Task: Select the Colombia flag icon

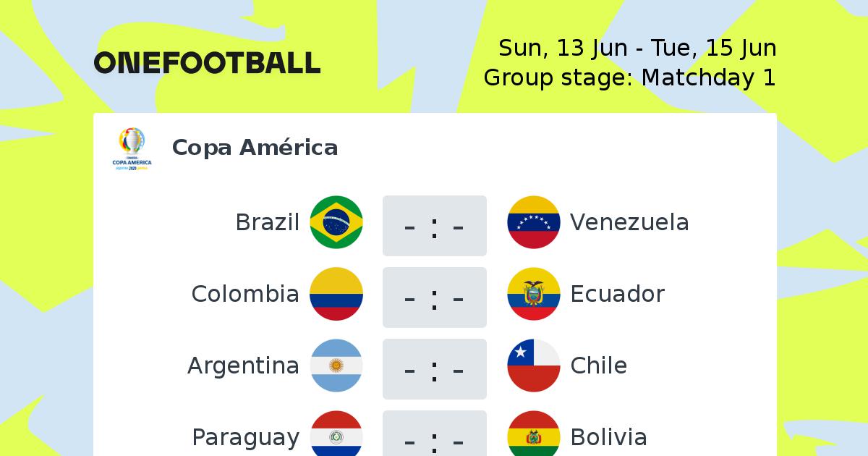Action: pyautogui.click(x=336, y=294)
